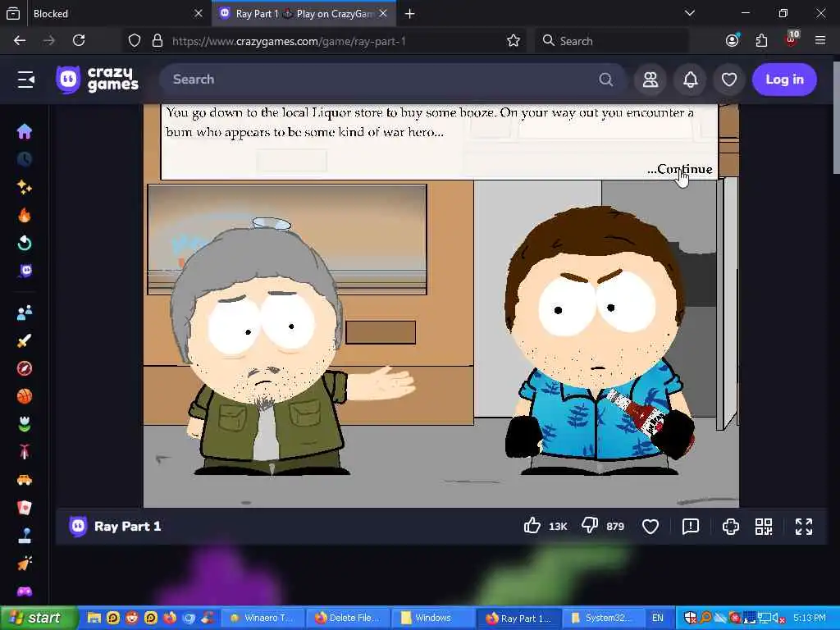Click the Log in button
Viewport: 840px width, 630px height.
(784, 80)
